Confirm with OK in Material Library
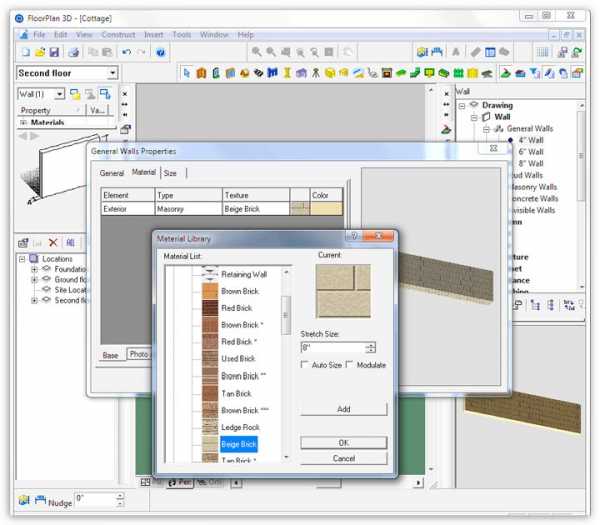Viewport: 600px width, 525px height. (x=344, y=443)
